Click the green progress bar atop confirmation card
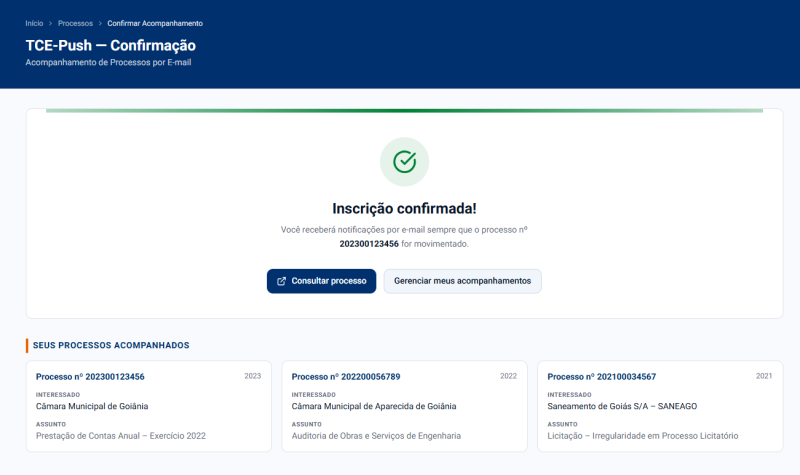800x475 pixels. tap(405, 110)
